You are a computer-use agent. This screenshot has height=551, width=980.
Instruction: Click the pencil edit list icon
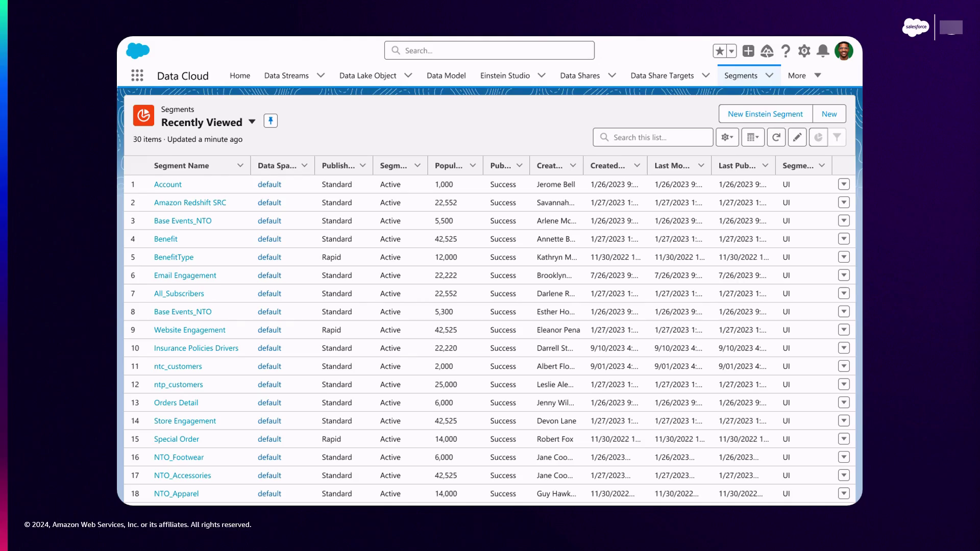797,137
